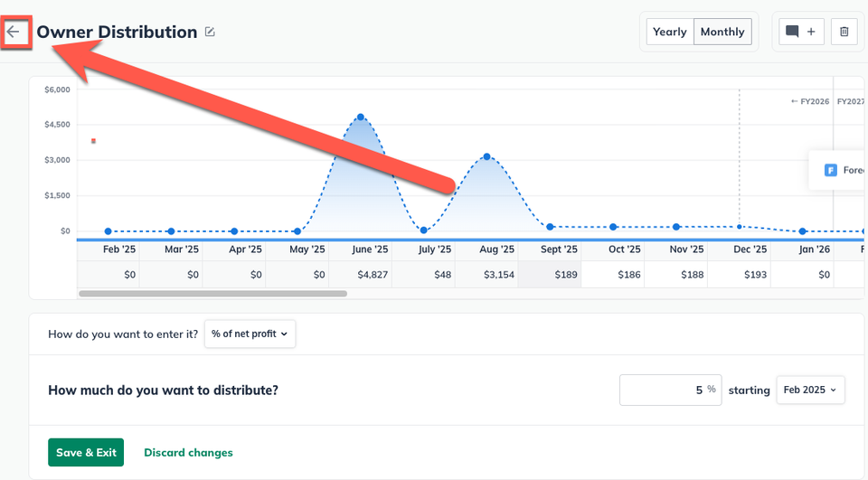
Task: Click the Save & Exit button
Action: click(x=86, y=452)
